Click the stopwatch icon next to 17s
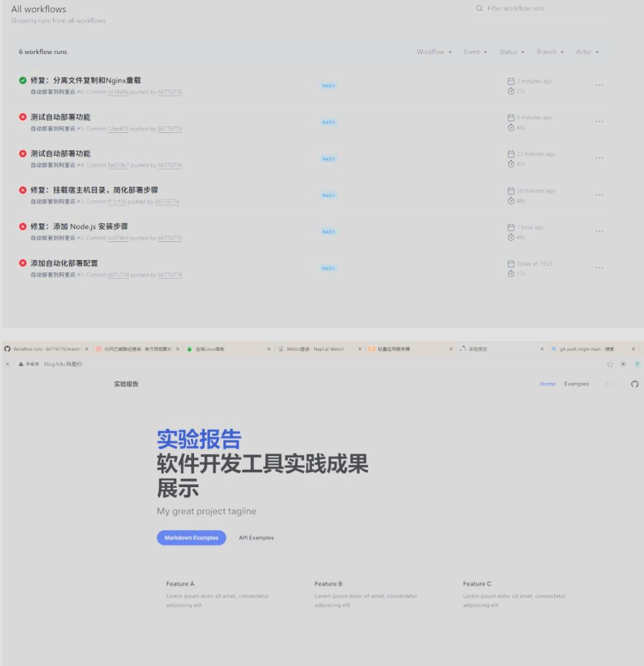The image size is (644, 666). click(x=511, y=274)
